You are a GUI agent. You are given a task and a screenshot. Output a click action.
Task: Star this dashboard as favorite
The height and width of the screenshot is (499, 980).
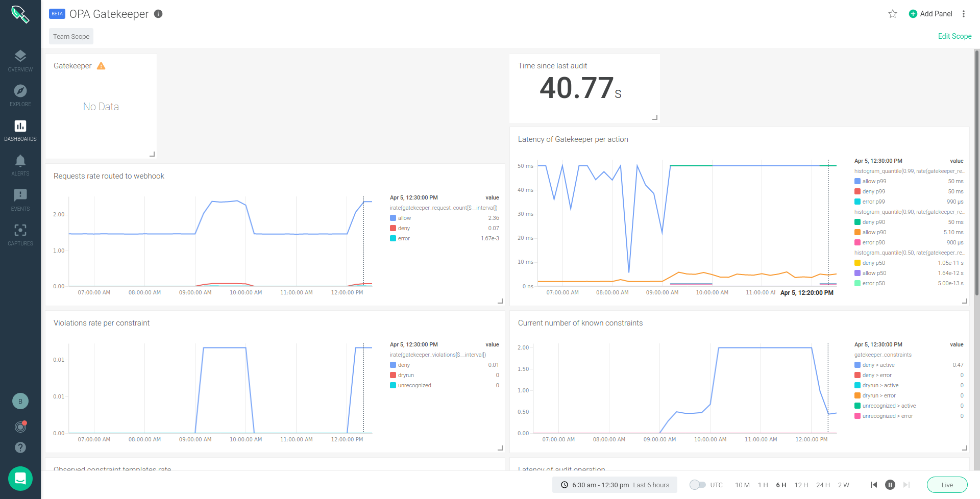893,14
